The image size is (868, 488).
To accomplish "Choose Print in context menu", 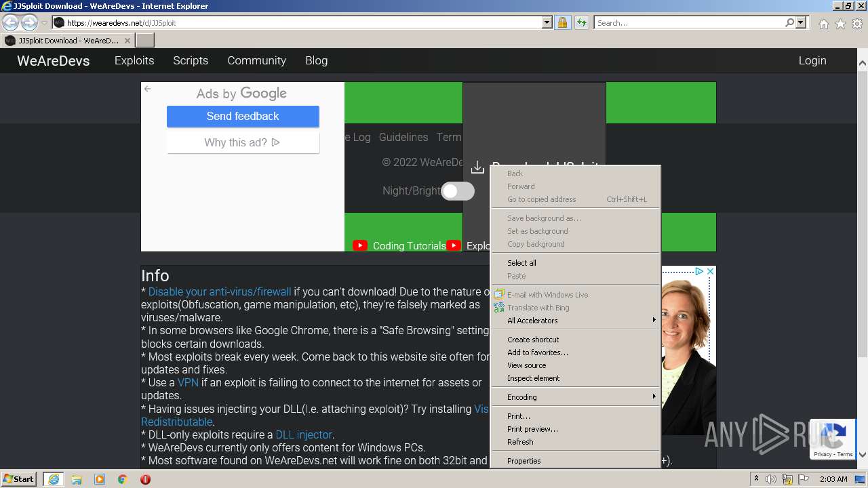I will [575, 416].
